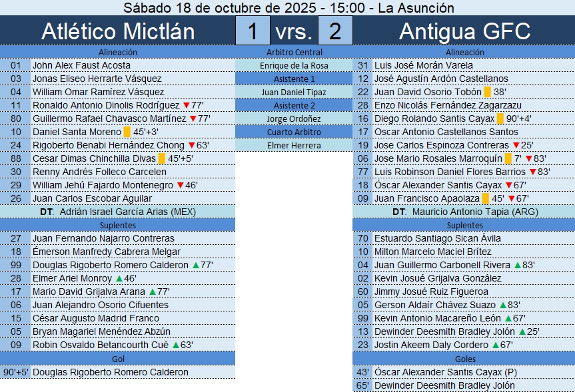575x392 pixels.
Task: Select the Arbitro Central header
Action: click(x=294, y=52)
